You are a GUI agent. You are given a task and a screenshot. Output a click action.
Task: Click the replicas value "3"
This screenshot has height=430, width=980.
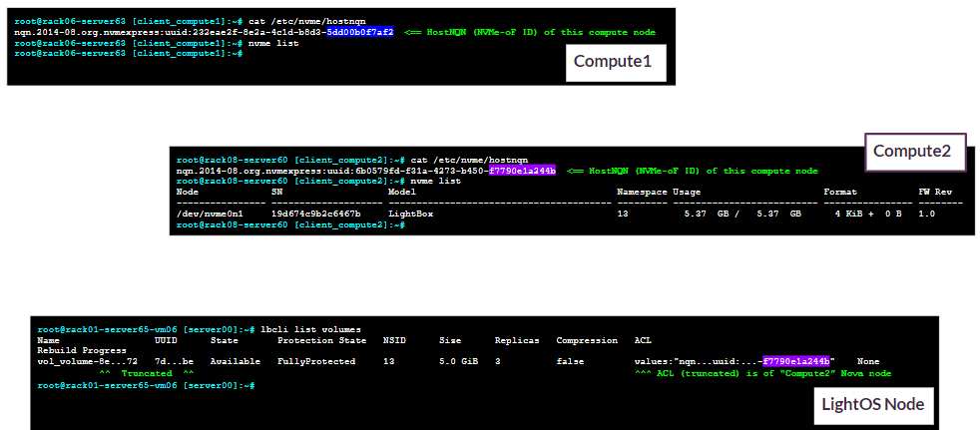pos(498,361)
